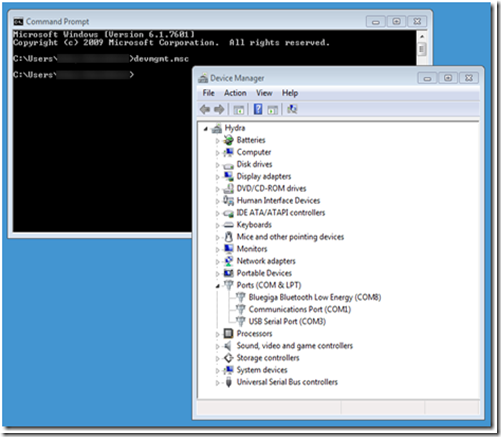The width and height of the screenshot is (501, 437).
Task: Select USB Serial Port (COM3)
Action: click(x=287, y=322)
